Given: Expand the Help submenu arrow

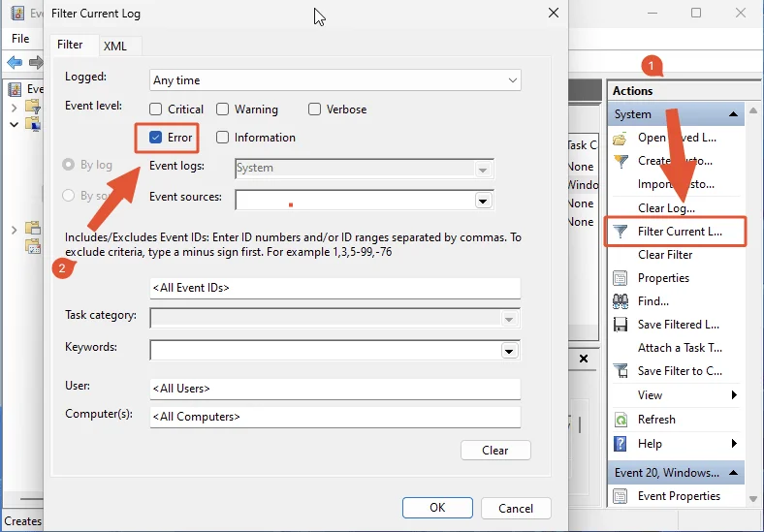Looking at the screenshot, I should [734, 444].
